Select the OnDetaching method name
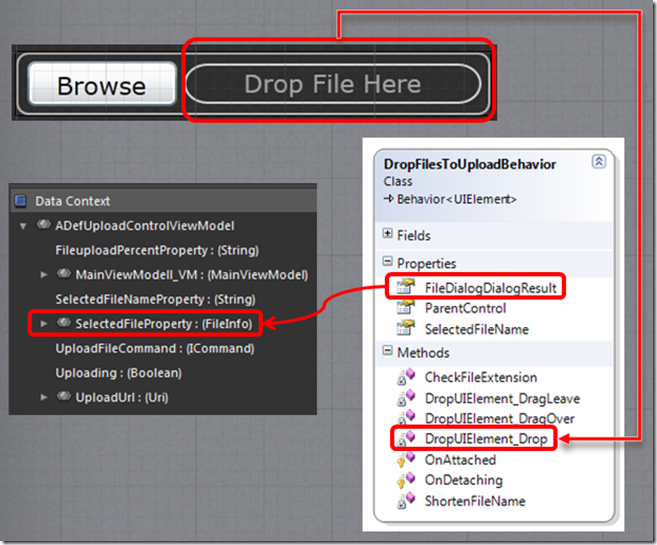Viewport: 657px width, 545px height. pyautogui.click(x=463, y=480)
